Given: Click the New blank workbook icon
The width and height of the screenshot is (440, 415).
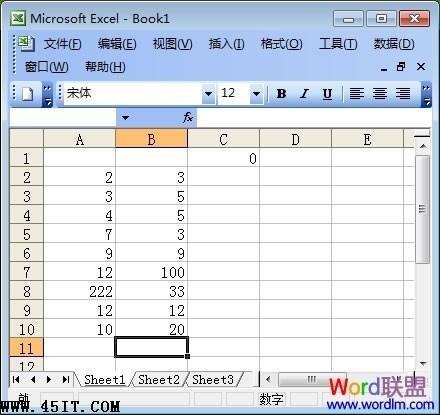Looking at the screenshot, I should (27, 94).
